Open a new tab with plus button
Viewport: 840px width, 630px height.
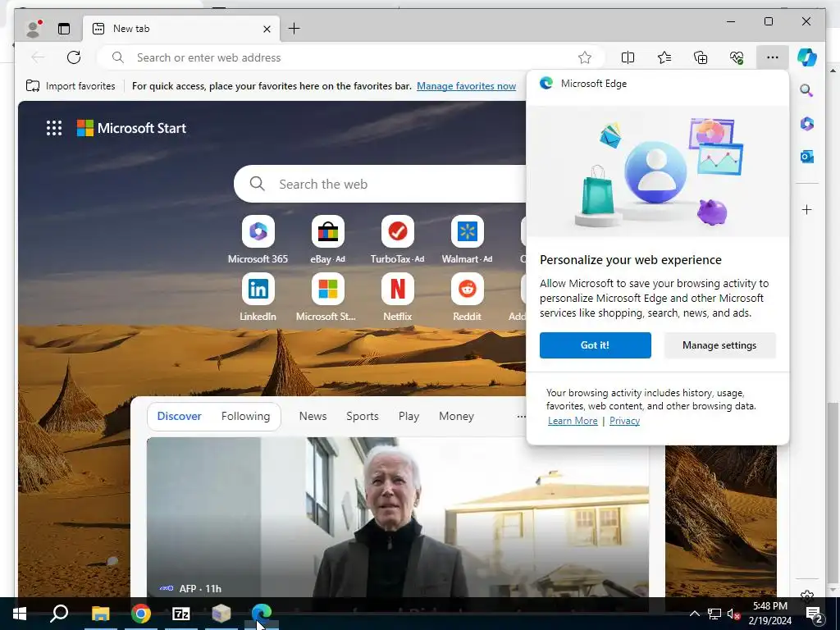coord(294,29)
